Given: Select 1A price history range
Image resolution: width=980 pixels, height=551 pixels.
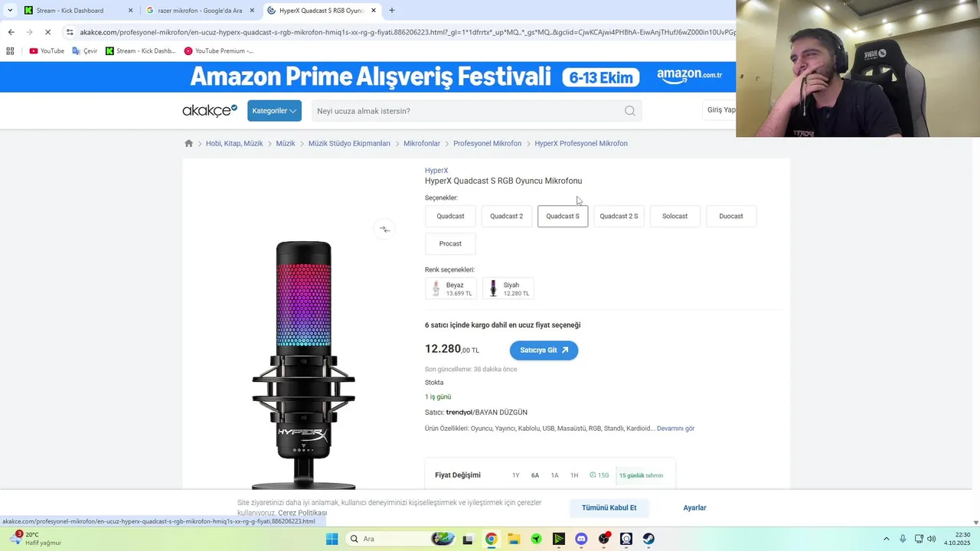Looking at the screenshot, I should click(554, 475).
